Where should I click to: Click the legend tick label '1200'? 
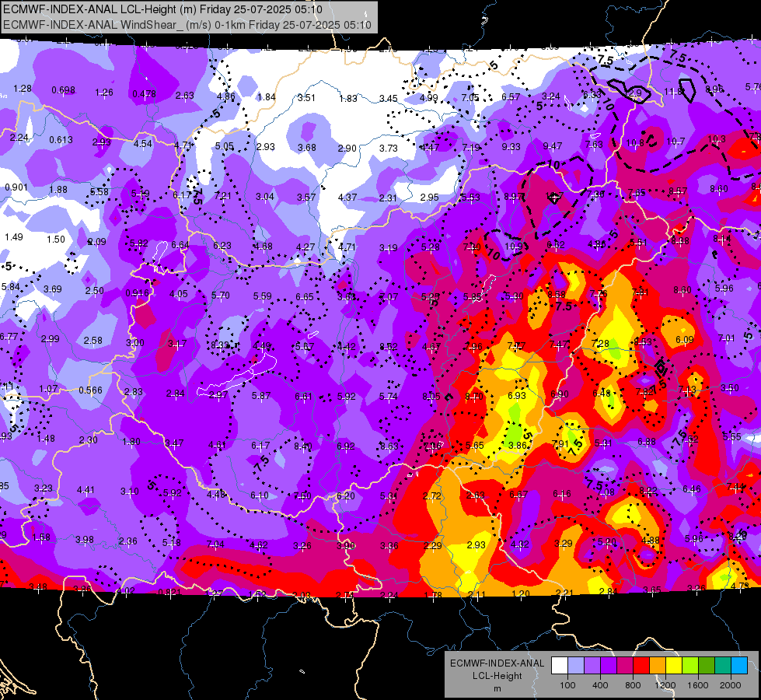point(665,685)
